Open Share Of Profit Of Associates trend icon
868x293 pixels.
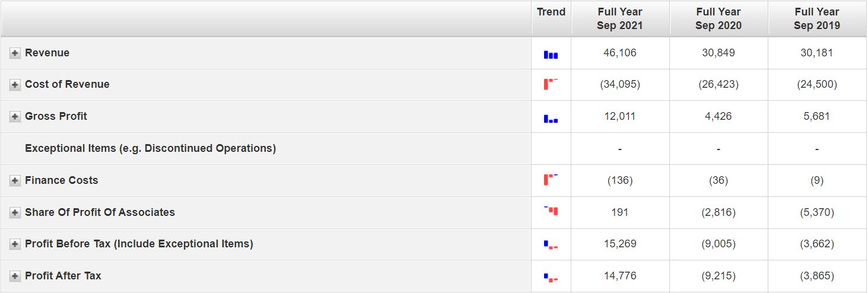click(x=551, y=211)
